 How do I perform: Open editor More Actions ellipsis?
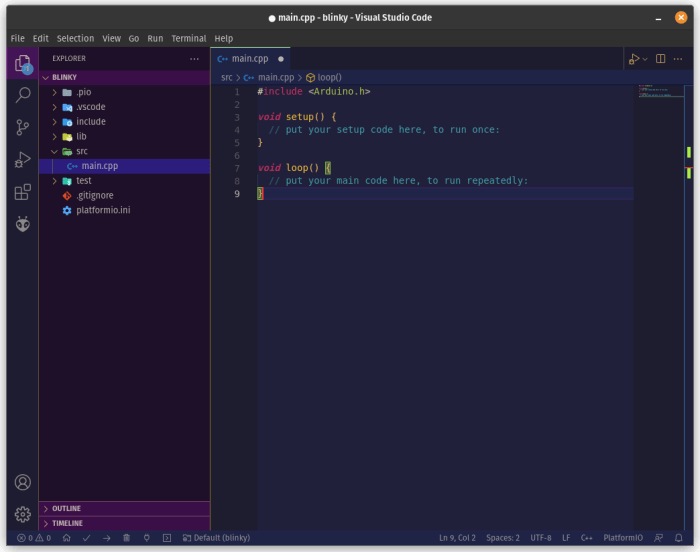678,59
